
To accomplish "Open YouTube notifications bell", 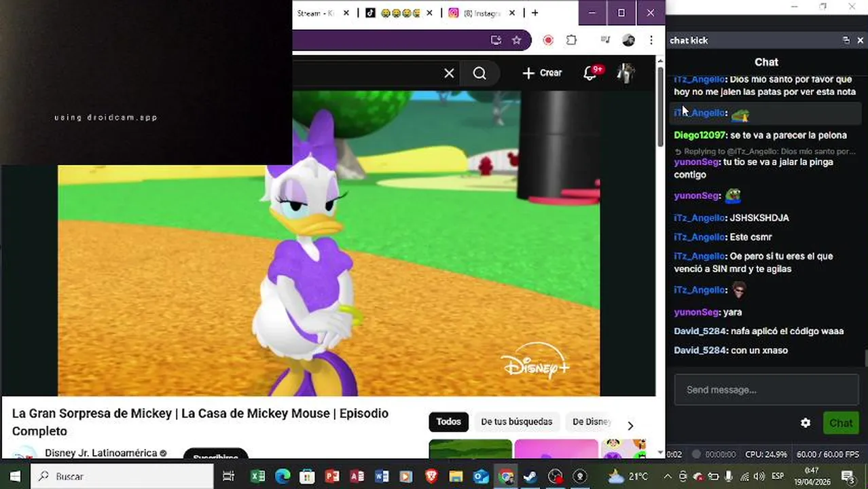I will coord(590,73).
